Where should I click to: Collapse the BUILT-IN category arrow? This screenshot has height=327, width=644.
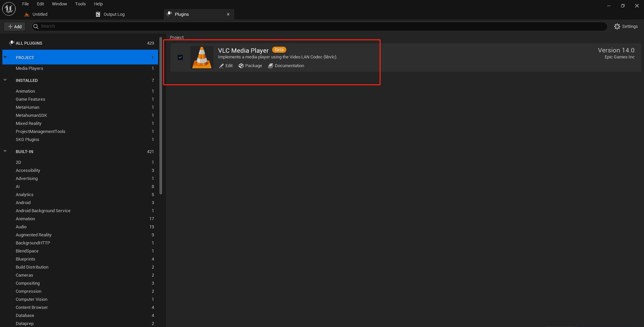[x=5, y=151]
